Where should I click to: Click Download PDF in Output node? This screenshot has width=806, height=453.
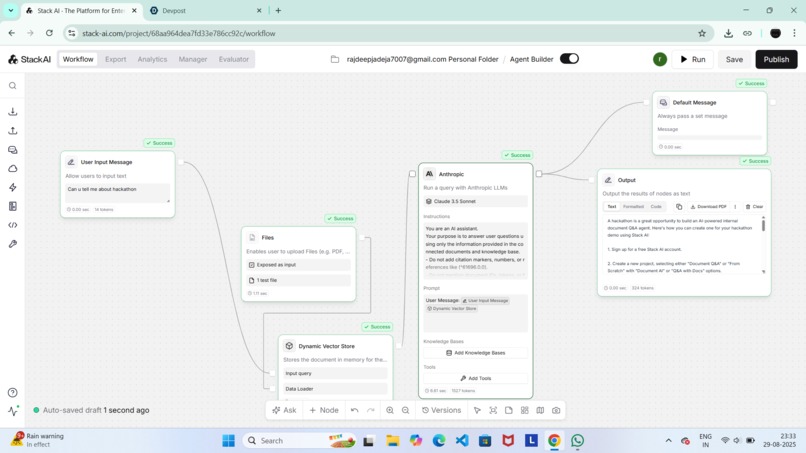pos(708,207)
